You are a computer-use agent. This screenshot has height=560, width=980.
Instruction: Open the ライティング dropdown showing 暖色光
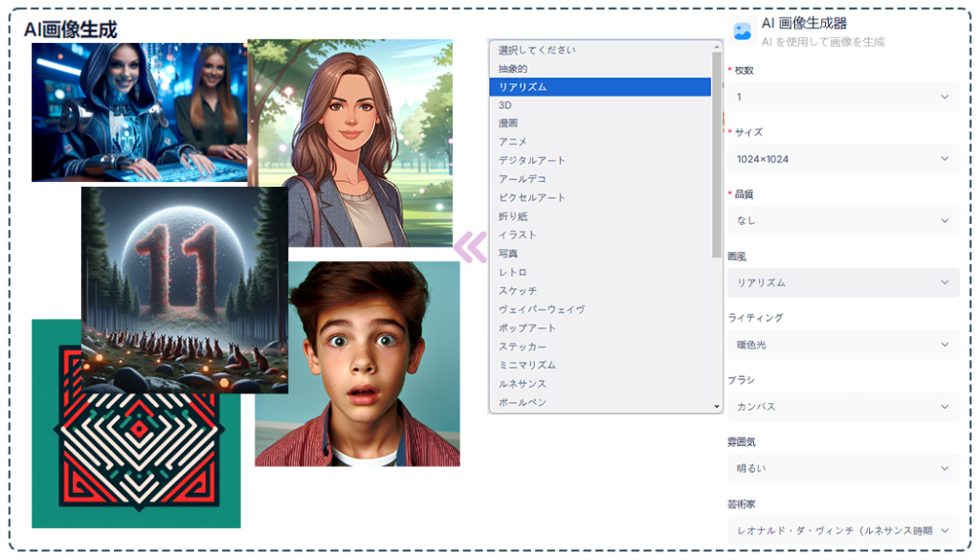click(842, 345)
